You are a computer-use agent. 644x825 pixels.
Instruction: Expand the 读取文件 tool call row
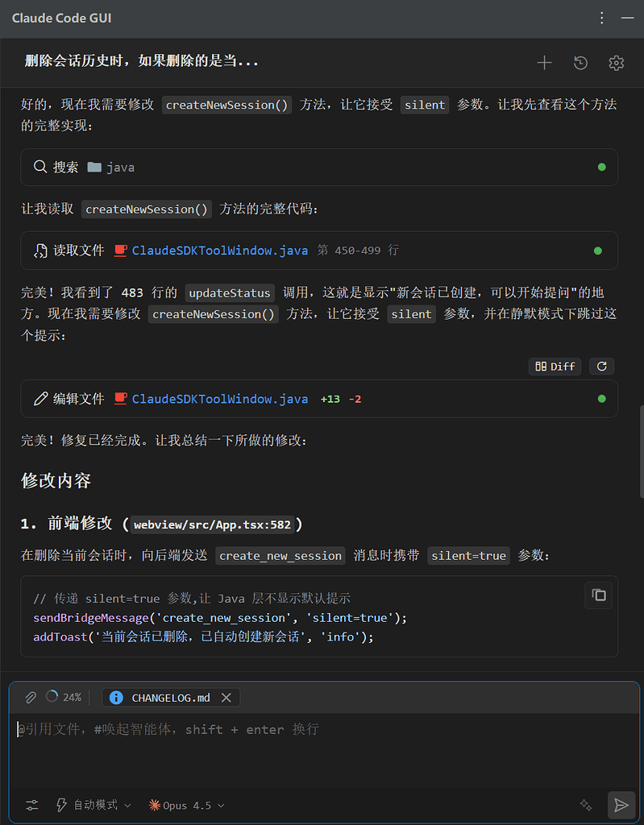click(319, 251)
